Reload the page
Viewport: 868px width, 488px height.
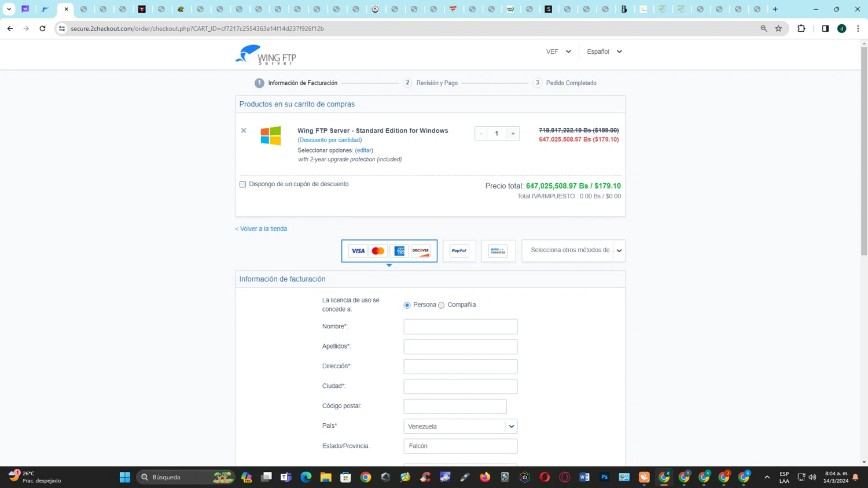coord(42,28)
